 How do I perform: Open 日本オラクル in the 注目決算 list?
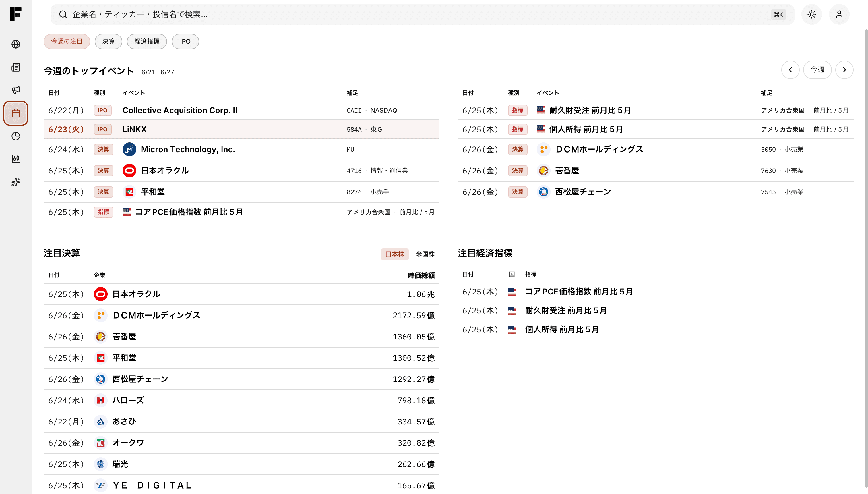(241, 294)
